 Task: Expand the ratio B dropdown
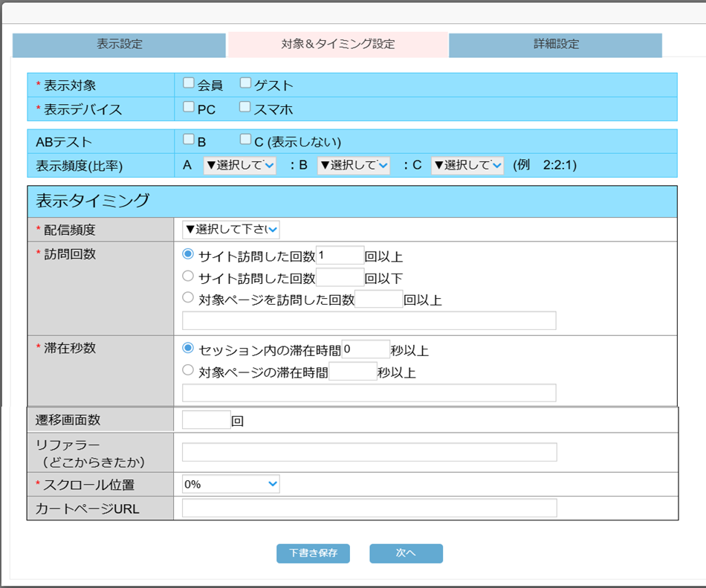pyautogui.click(x=354, y=165)
